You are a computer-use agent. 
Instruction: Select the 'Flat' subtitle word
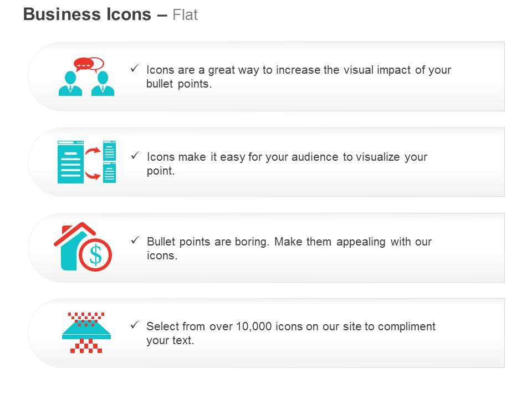(x=185, y=15)
